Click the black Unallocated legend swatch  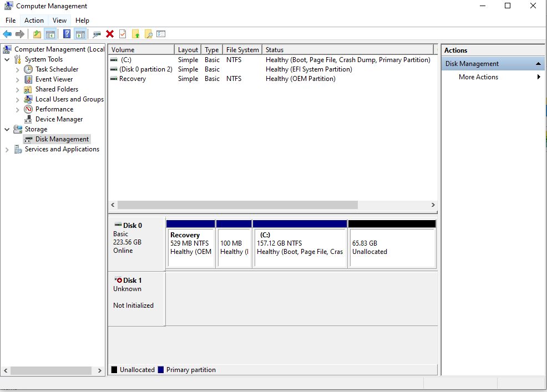[x=114, y=370]
